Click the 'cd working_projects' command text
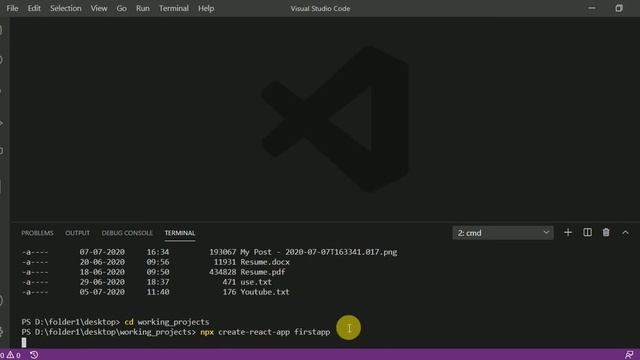The height and width of the screenshot is (360, 640). pos(167,322)
